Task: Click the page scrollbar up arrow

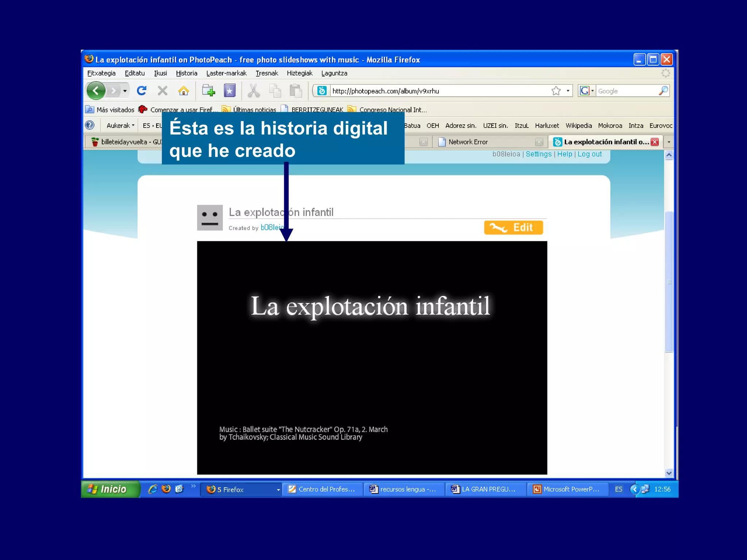Action: coord(669,155)
